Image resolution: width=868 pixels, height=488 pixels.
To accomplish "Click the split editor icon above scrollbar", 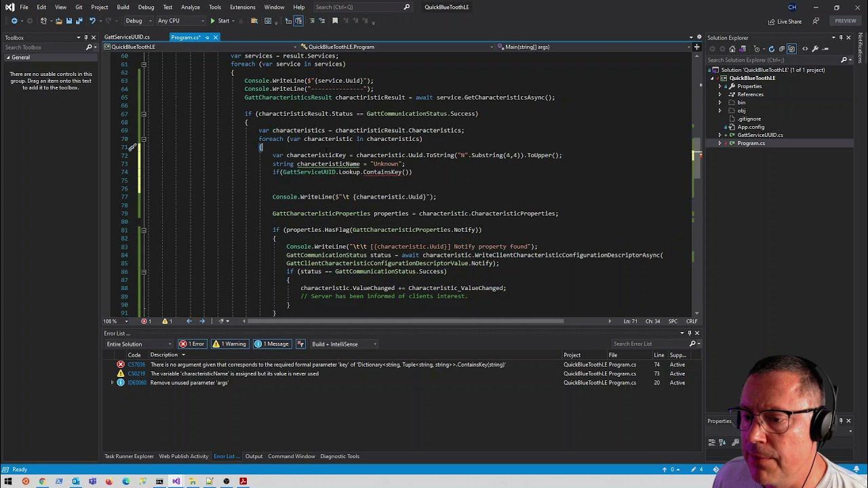I will click(696, 47).
